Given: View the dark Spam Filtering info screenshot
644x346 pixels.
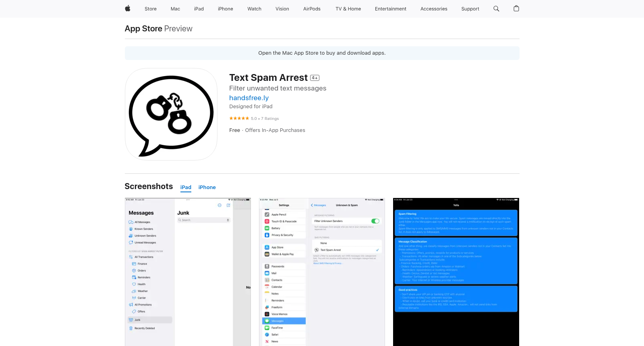Looking at the screenshot, I should 456,272.
